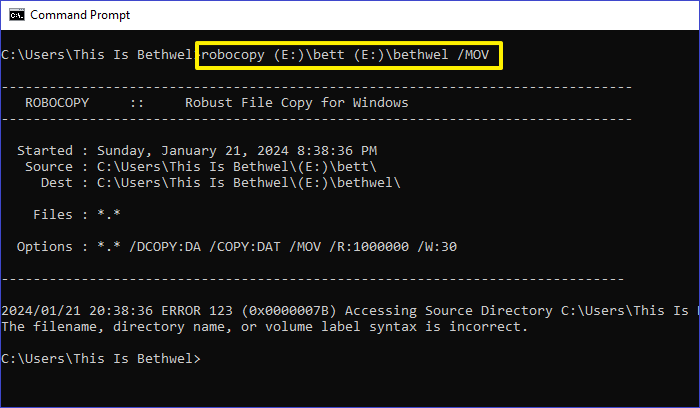Click the /MOV switch in the typed command
The height and width of the screenshot is (408, 700).
474,54
